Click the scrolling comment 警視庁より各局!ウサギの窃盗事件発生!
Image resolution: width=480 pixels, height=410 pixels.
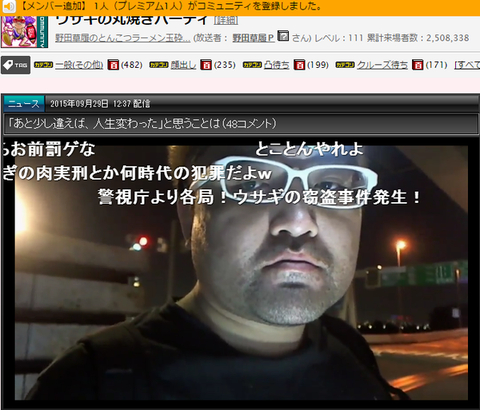point(259,197)
